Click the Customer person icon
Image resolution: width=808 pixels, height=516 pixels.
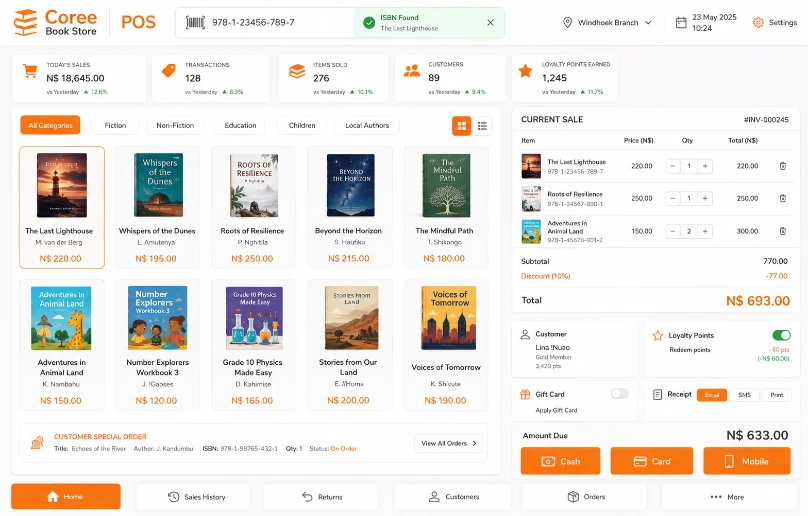pos(525,335)
